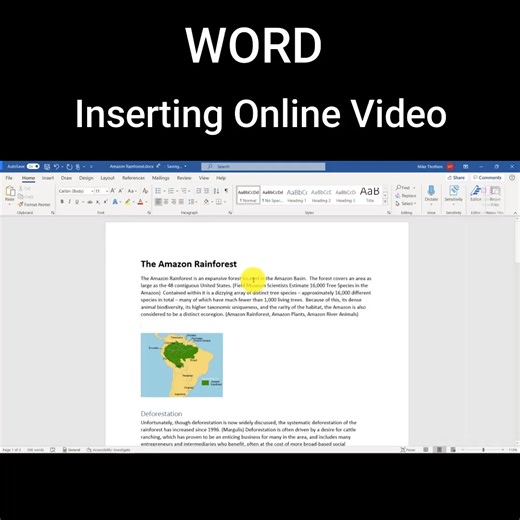Click the Comments button
The image size is (520, 520).
tap(487, 178)
